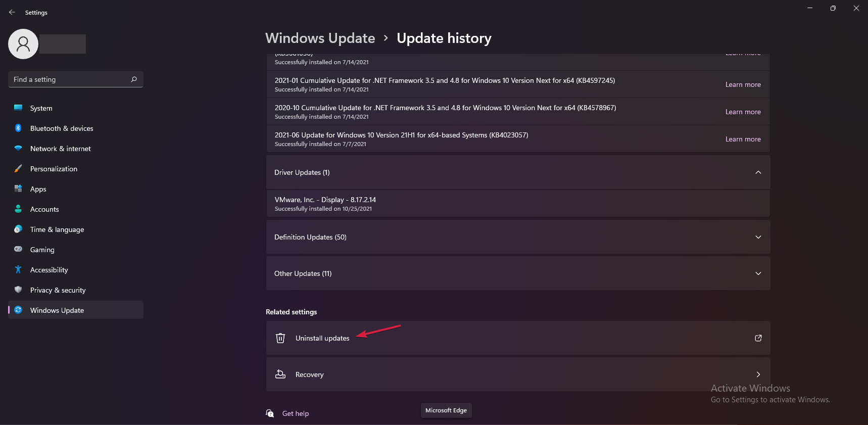
Task: Click the Recovery icon
Action: [x=280, y=374]
